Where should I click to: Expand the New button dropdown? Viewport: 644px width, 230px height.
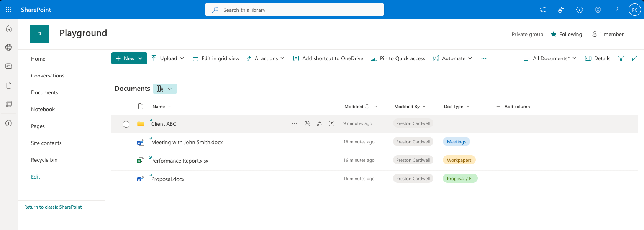pyautogui.click(x=140, y=58)
